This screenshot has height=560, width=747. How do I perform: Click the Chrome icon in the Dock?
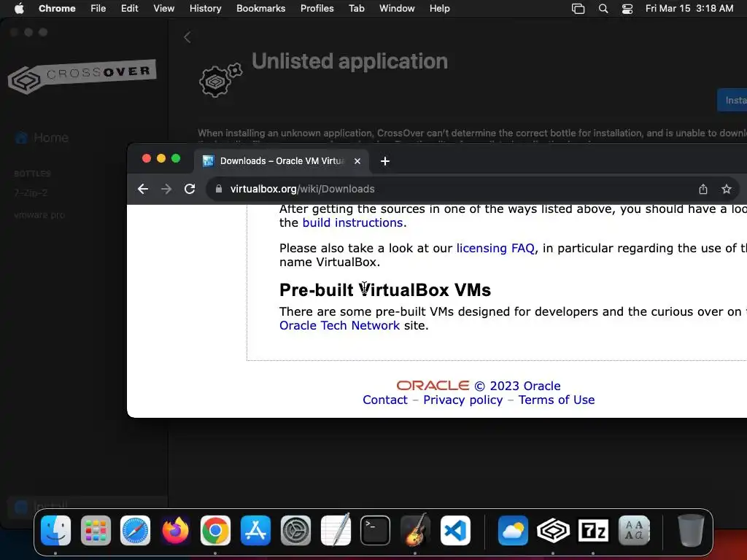215,530
